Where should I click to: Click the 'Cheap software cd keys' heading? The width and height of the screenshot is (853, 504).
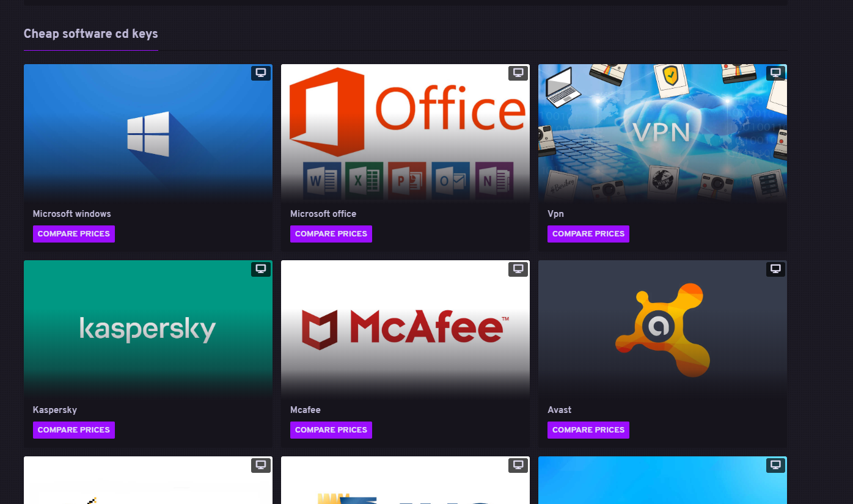[91, 34]
